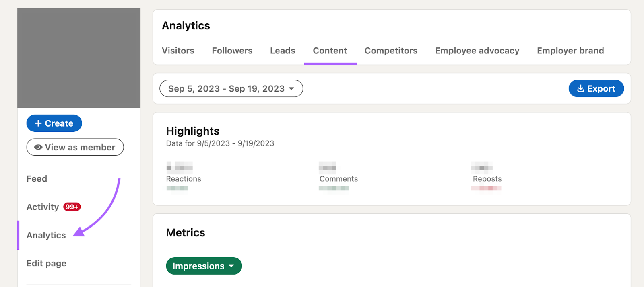This screenshot has height=287, width=644.
Task: Switch to the Competitors tab
Action: tap(390, 51)
